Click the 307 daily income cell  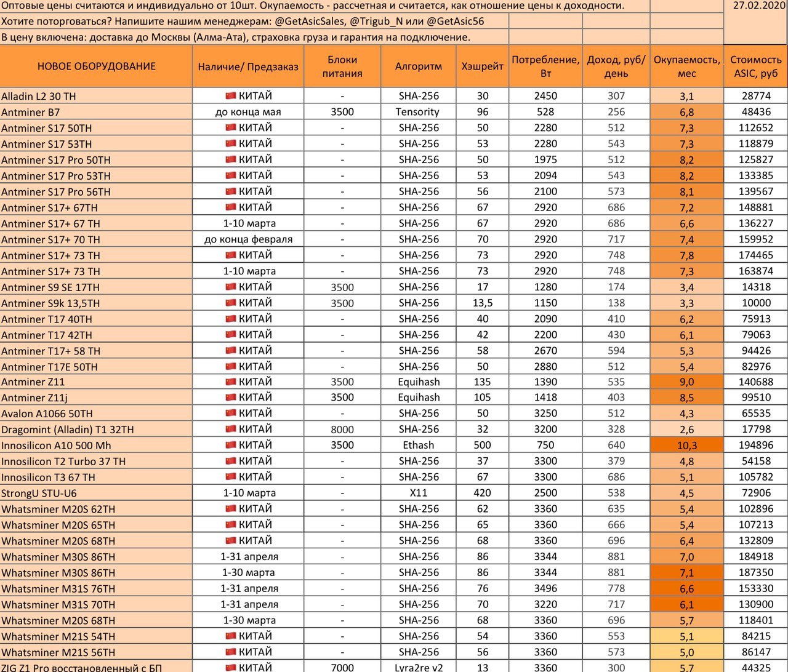[x=616, y=96]
